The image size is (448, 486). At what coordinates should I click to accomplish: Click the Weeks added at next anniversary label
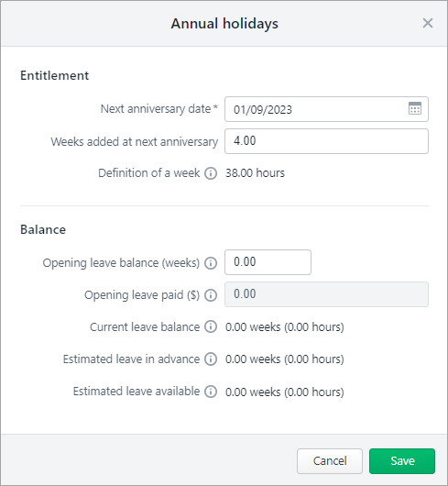point(135,141)
